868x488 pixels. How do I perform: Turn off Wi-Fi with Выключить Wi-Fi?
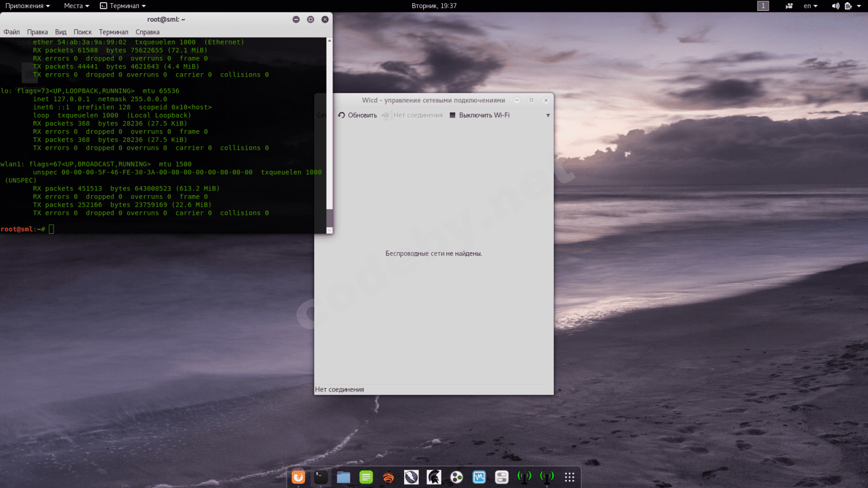coord(479,115)
